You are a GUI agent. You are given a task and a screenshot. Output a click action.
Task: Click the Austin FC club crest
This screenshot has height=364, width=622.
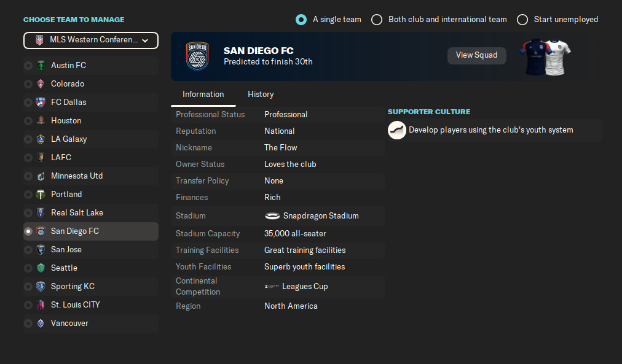point(41,65)
